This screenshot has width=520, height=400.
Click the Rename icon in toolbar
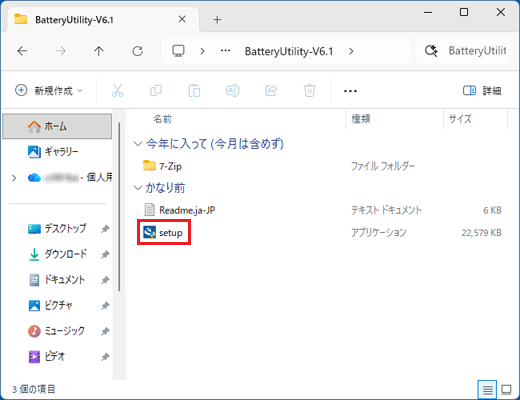[233, 91]
